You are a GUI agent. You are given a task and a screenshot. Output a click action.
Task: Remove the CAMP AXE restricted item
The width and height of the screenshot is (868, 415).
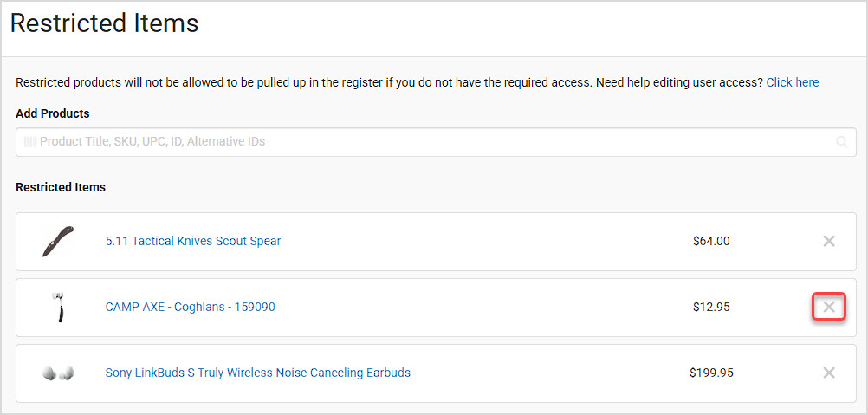(829, 307)
